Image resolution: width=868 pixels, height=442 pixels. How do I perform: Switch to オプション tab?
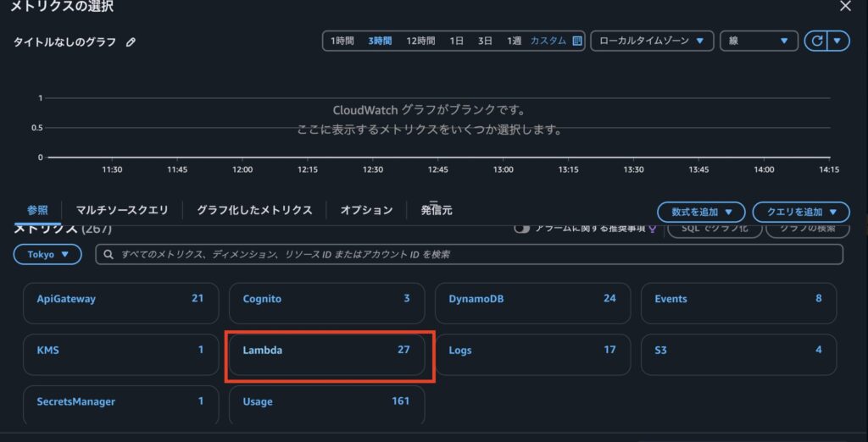(366, 210)
